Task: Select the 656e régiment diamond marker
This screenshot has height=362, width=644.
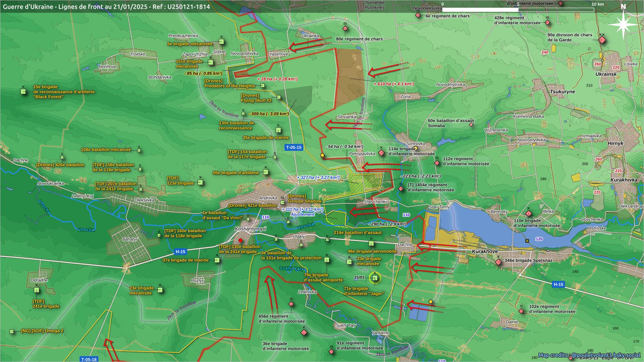Action: pos(291,304)
